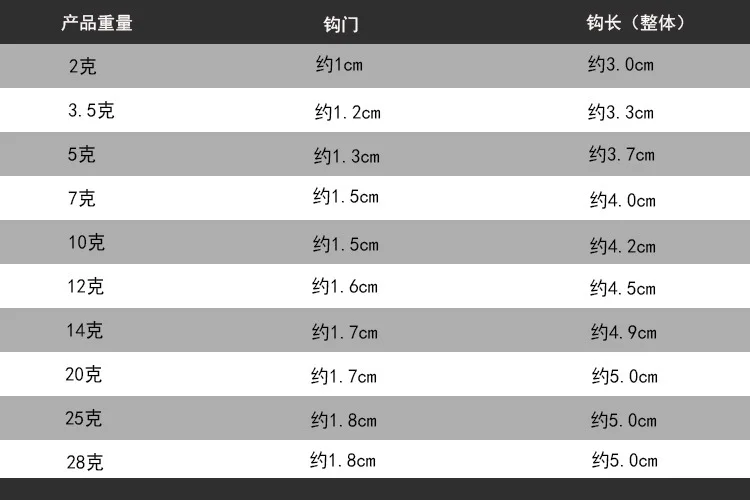Viewport: 750px width, 500px height.
Task: Select the 25克 weight cell
Action: tap(83, 419)
